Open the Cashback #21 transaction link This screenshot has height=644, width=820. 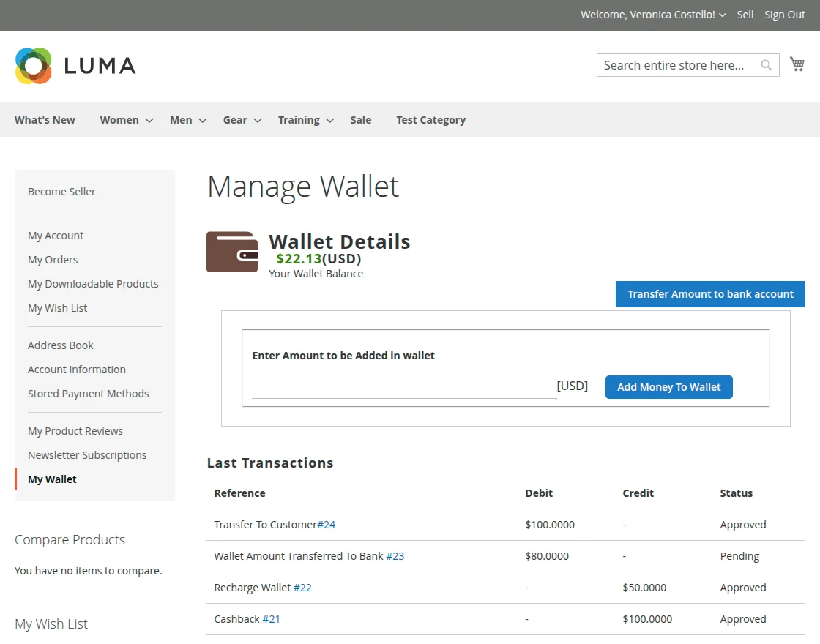click(x=271, y=619)
